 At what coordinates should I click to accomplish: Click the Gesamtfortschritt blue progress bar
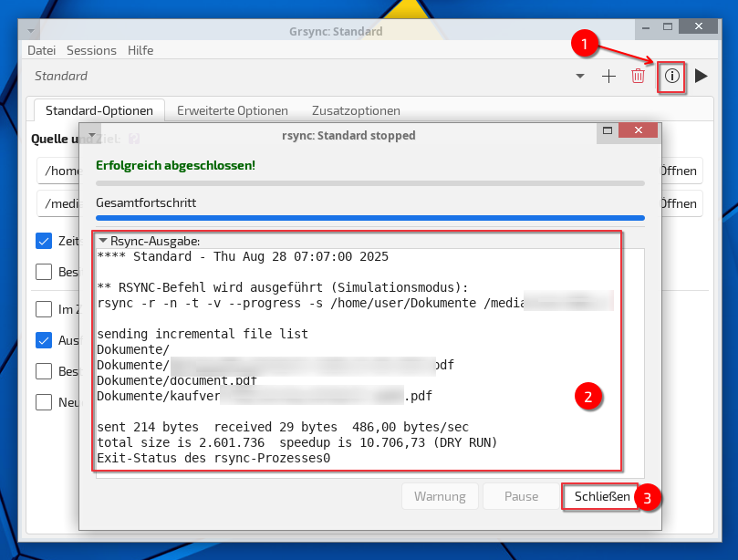370,218
